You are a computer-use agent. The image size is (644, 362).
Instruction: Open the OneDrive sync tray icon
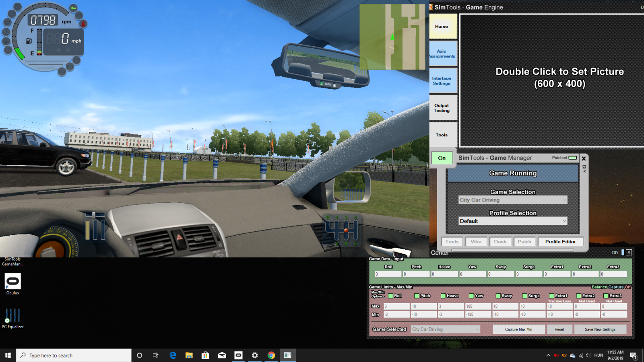click(x=572, y=355)
